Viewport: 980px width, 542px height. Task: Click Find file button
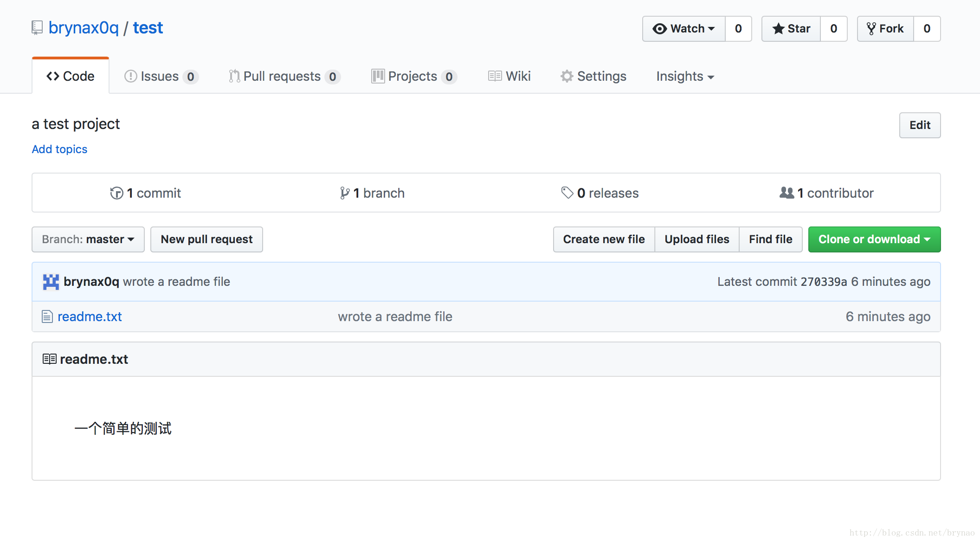(x=770, y=239)
